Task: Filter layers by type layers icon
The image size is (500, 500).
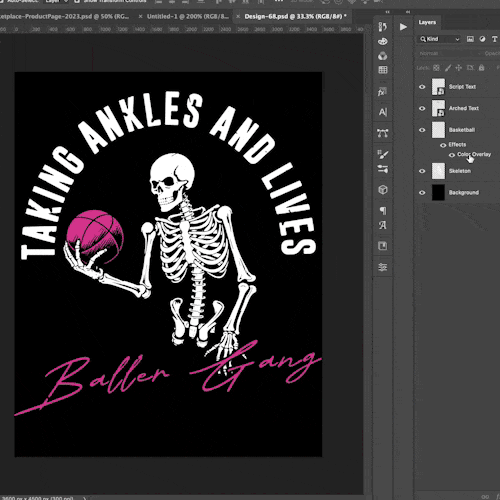Action: tap(495, 39)
